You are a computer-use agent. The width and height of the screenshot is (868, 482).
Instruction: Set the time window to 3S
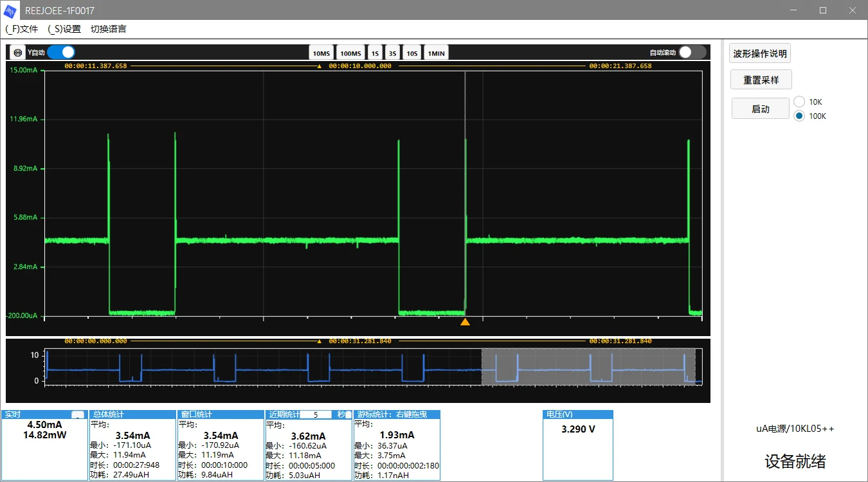(392, 53)
